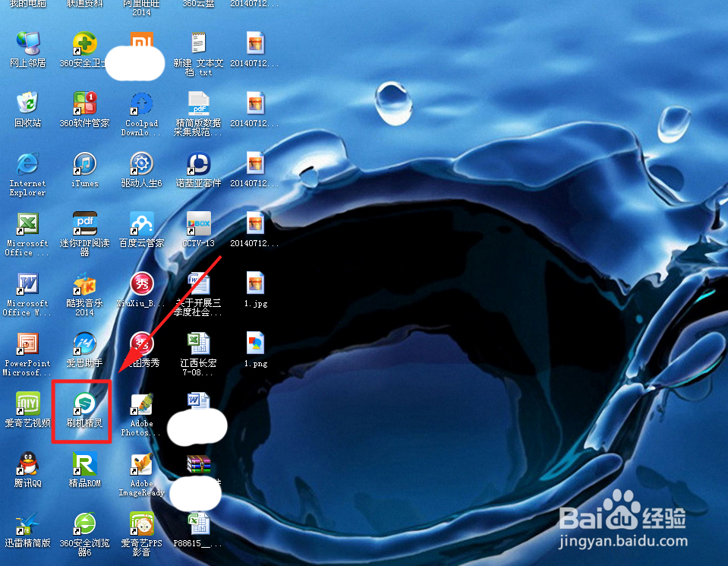Open 驱动人生6
This screenshot has width=728, height=566.
140,163
